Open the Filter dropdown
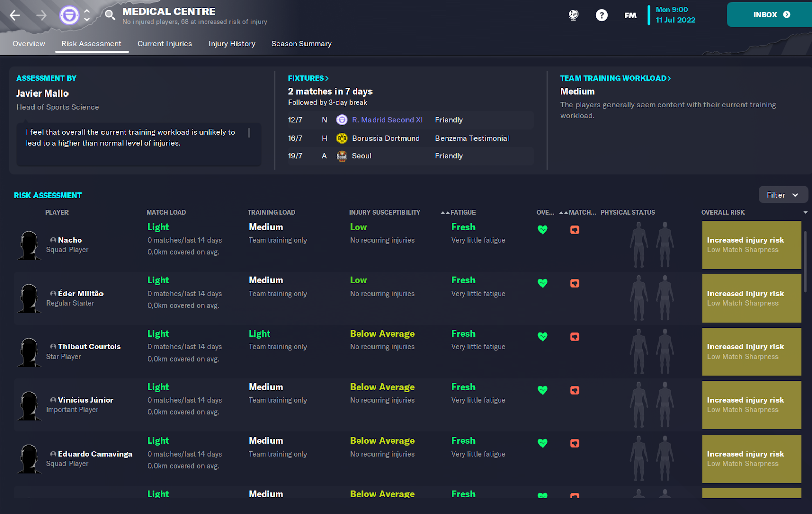This screenshot has width=812, height=514. (783, 195)
